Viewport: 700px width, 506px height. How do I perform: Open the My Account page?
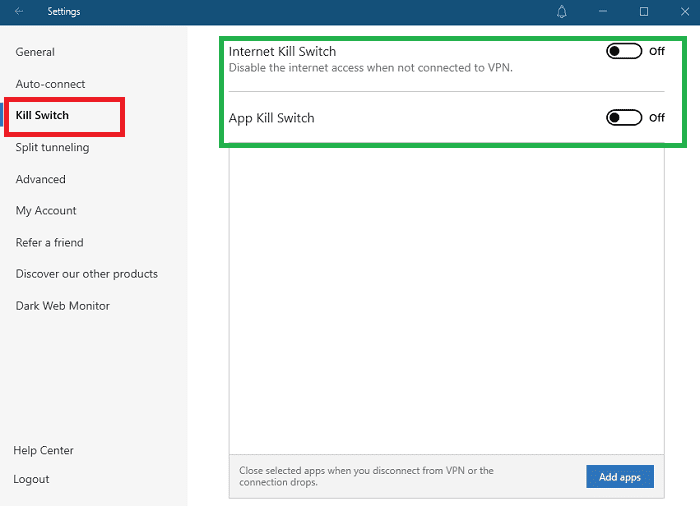pyautogui.click(x=46, y=211)
